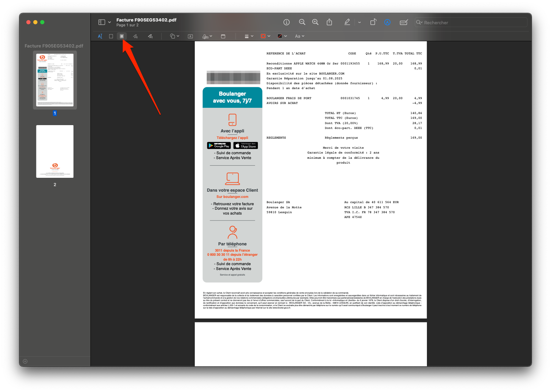Select the redact tool

(x=122, y=36)
